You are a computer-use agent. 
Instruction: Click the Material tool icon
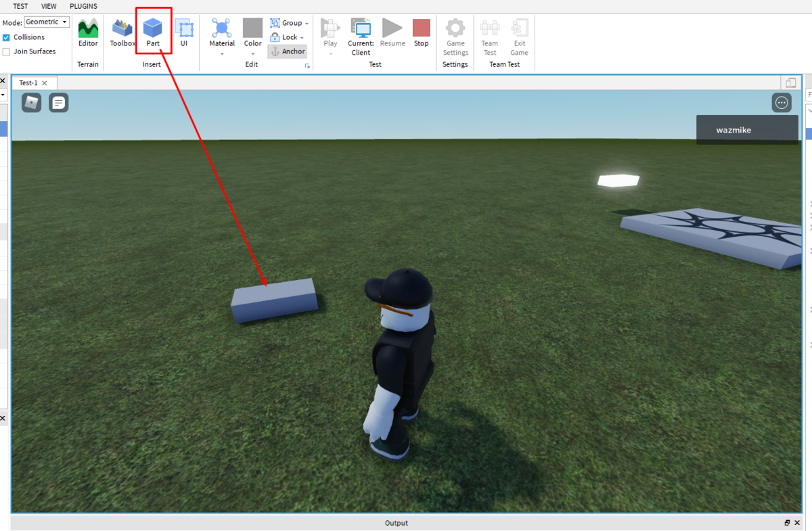222,28
